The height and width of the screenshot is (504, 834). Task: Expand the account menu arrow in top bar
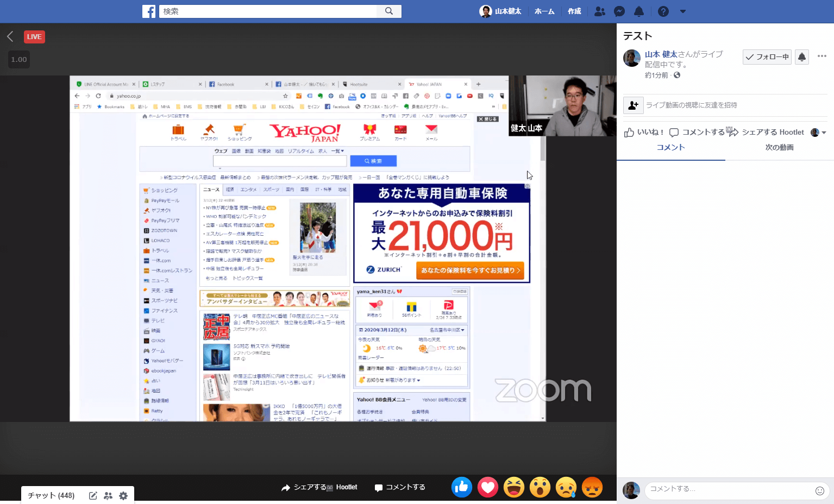pos(683,11)
